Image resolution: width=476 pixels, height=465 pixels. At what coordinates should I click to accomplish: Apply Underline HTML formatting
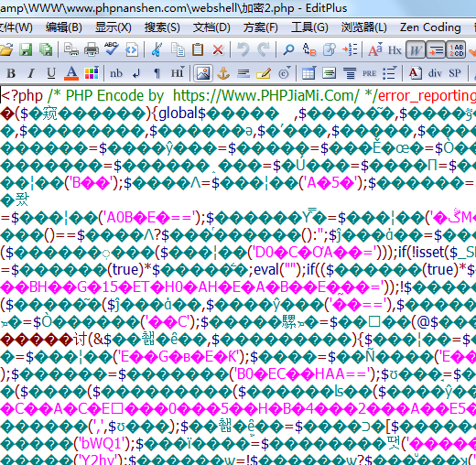pos(51,73)
